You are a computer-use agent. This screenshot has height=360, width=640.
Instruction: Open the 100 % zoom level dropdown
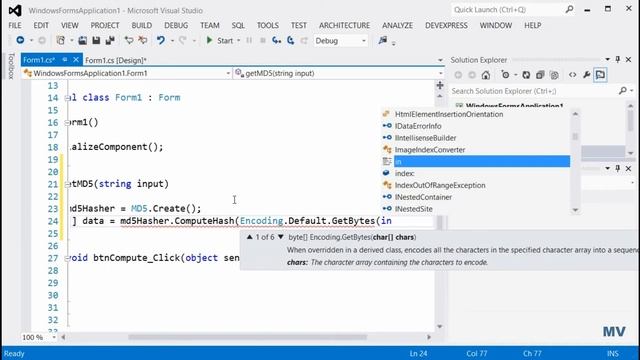(x=54, y=337)
